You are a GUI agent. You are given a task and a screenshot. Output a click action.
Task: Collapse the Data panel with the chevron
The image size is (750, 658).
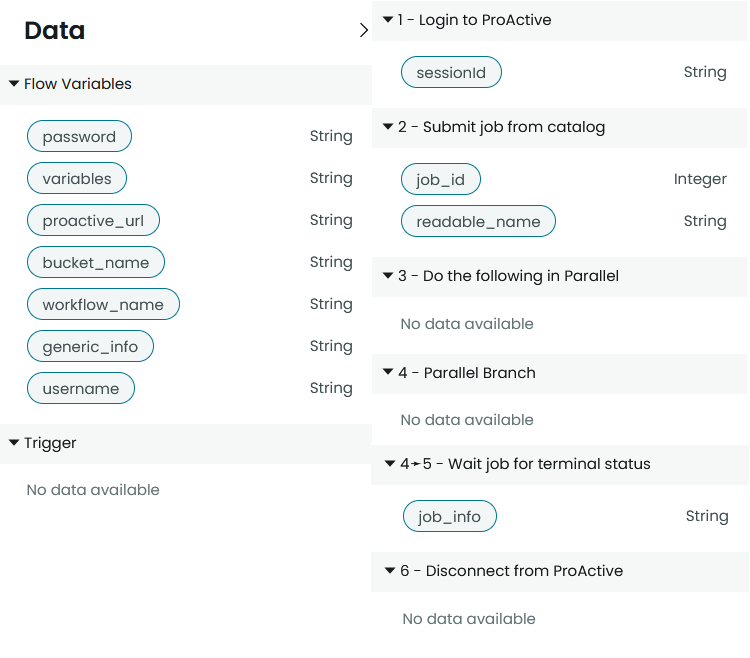(x=364, y=30)
